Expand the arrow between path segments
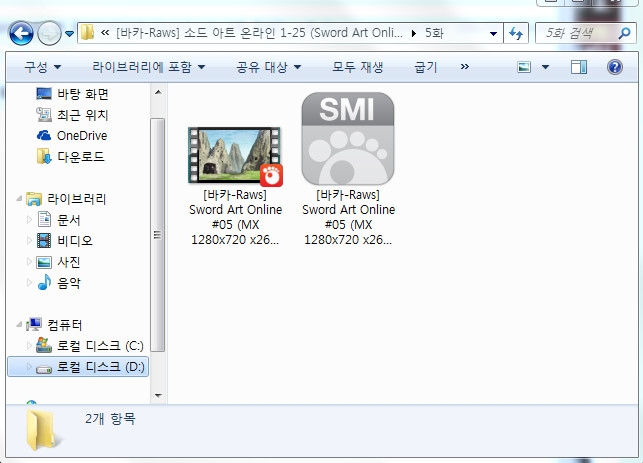The image size is (643, 463). click(x=413, y=33)
